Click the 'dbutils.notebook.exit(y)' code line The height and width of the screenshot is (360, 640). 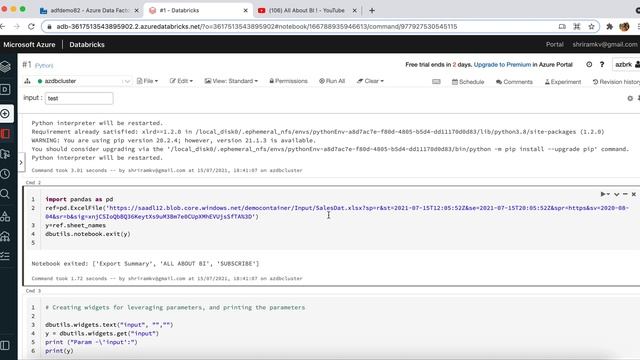[x=88, y=234]
